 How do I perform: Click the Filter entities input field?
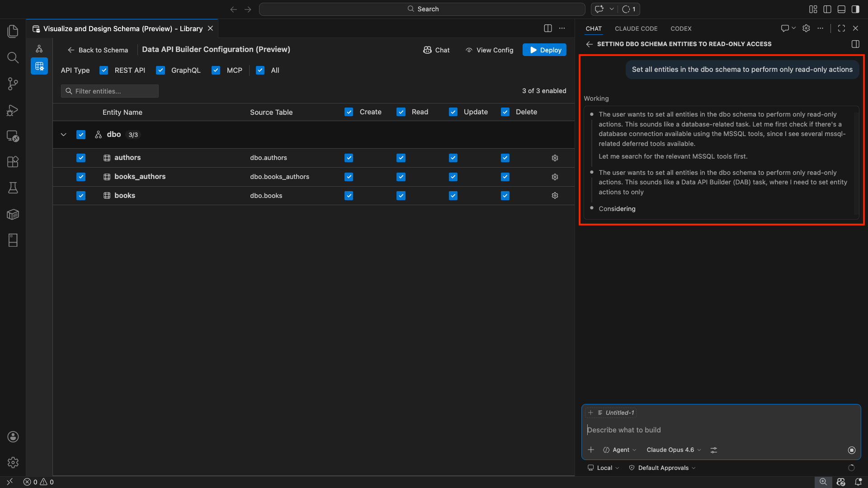110,91
